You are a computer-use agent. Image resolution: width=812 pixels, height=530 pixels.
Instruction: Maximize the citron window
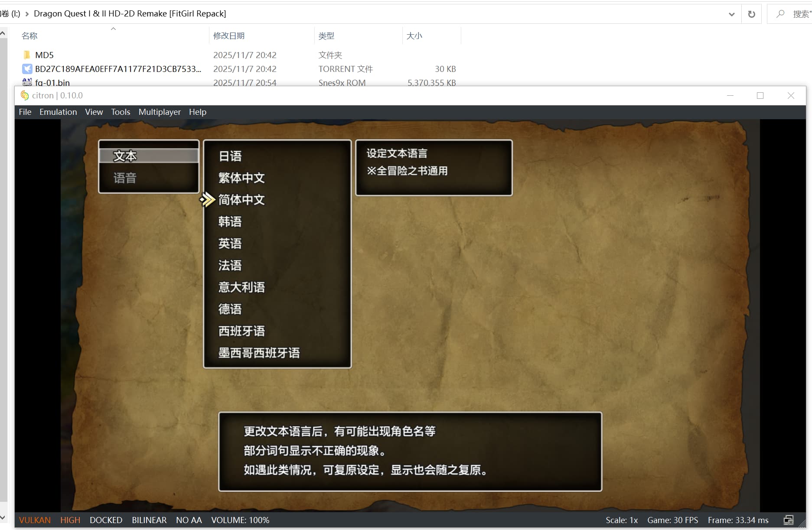click(x=760, y=95)
